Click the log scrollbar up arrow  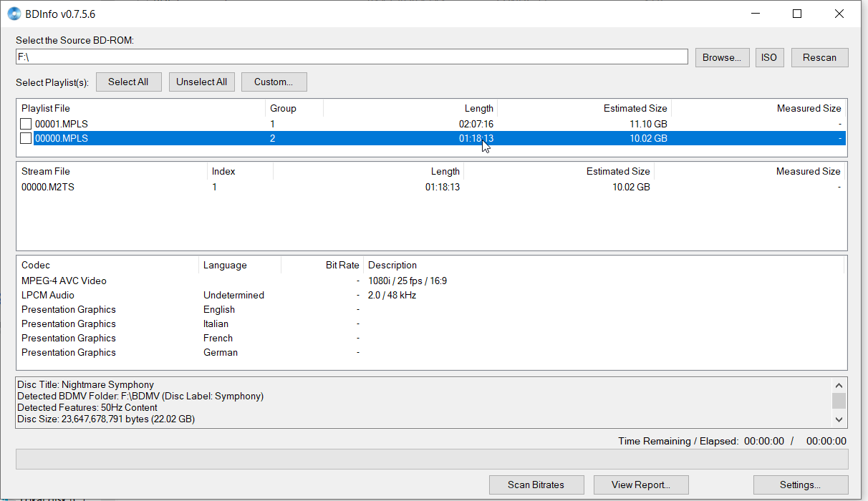point(839,385)
